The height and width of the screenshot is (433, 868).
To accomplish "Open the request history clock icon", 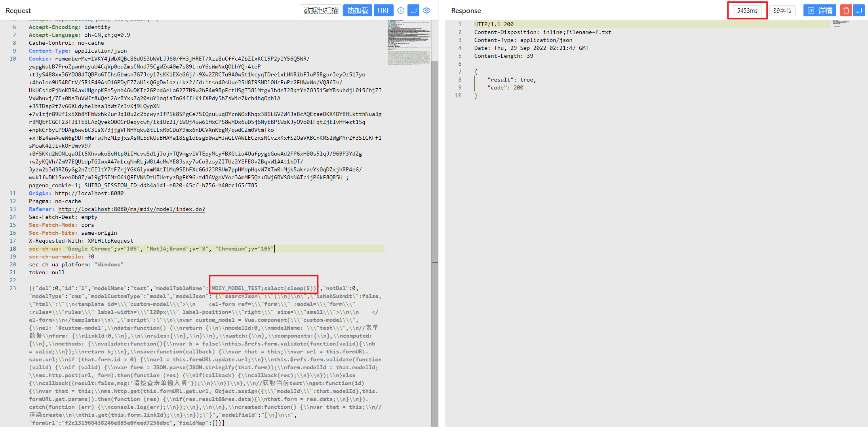I will (401, 11).
